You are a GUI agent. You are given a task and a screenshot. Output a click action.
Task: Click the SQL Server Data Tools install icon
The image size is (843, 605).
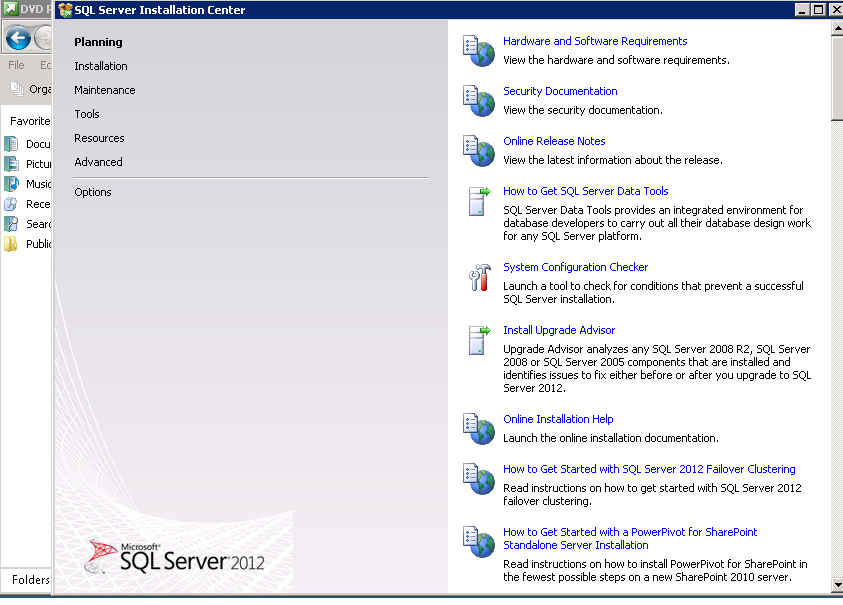480,201
